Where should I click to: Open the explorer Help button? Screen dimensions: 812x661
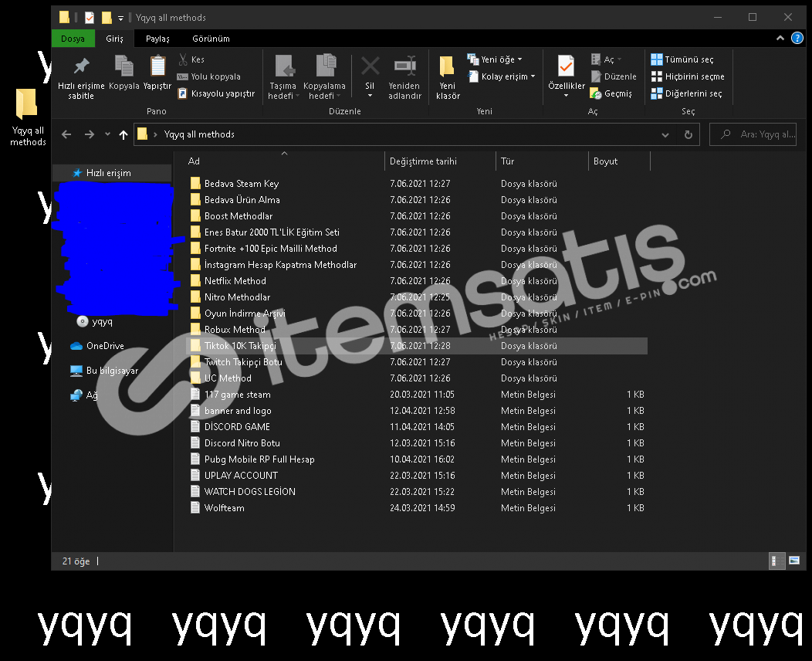point(797,38)
